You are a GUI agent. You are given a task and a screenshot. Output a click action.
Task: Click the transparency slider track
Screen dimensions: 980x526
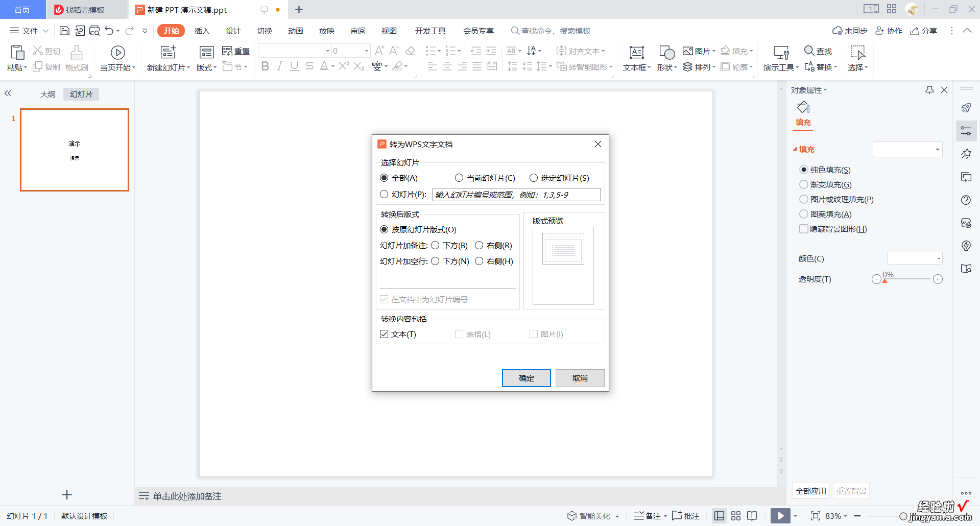[x=907, y=279]
